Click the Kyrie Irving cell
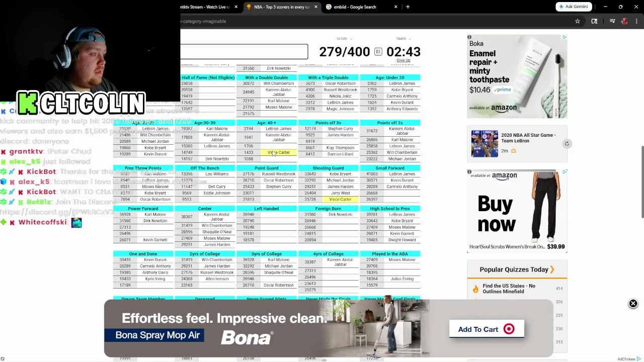 [155, 279]
